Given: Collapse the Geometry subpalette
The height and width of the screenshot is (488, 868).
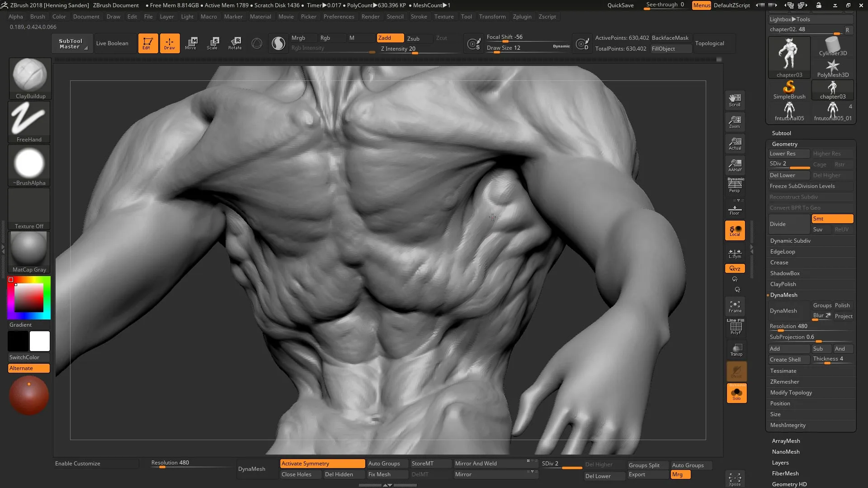Looking at the screenshot, I should pyautogui.click(x=785, y=144).
